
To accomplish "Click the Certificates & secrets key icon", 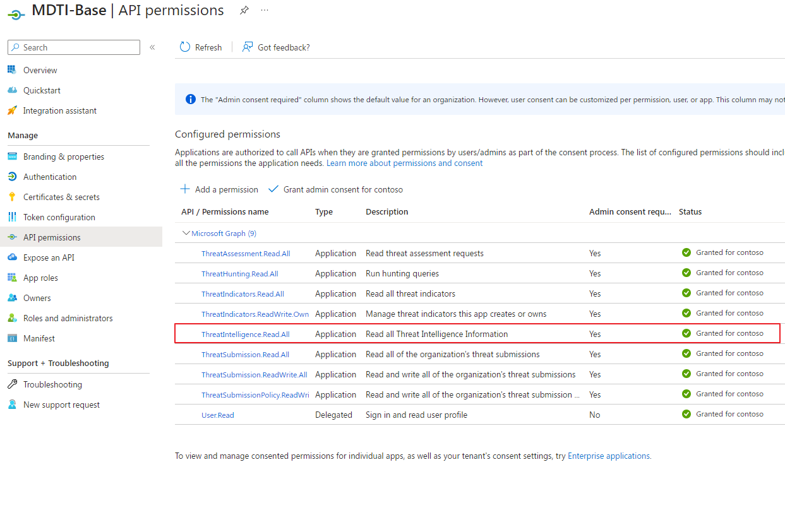I will coord(13,196).
